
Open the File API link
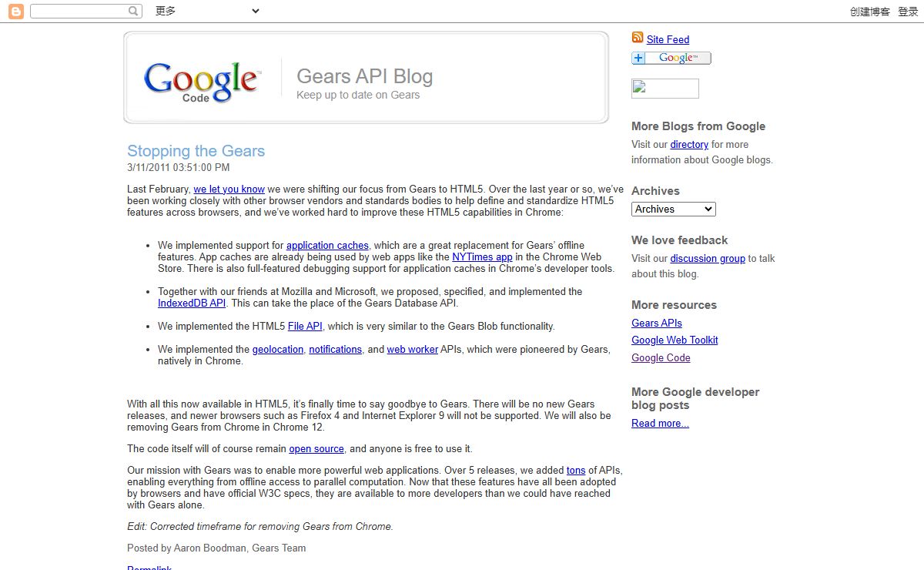tap(305, 326)
